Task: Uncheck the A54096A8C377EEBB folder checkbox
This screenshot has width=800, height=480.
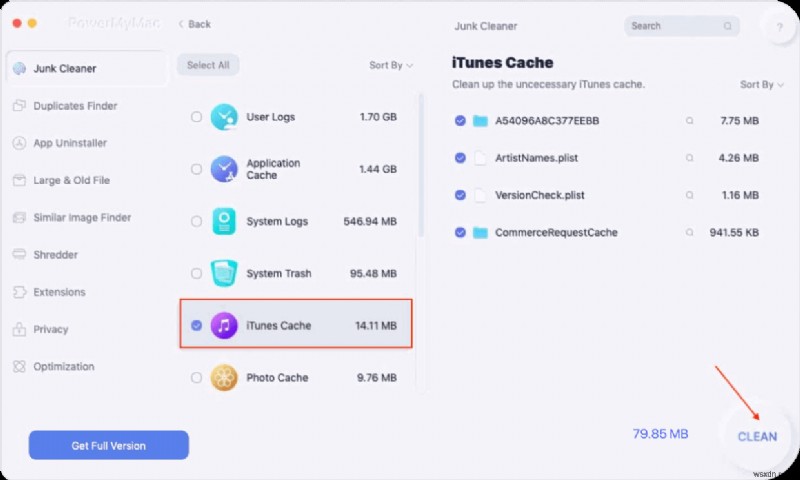Action: [460, 121]
